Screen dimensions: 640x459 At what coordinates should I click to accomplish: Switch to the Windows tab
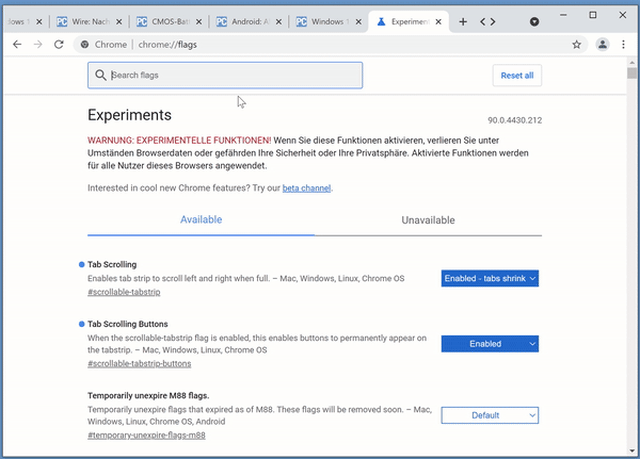tap(330, 22)
